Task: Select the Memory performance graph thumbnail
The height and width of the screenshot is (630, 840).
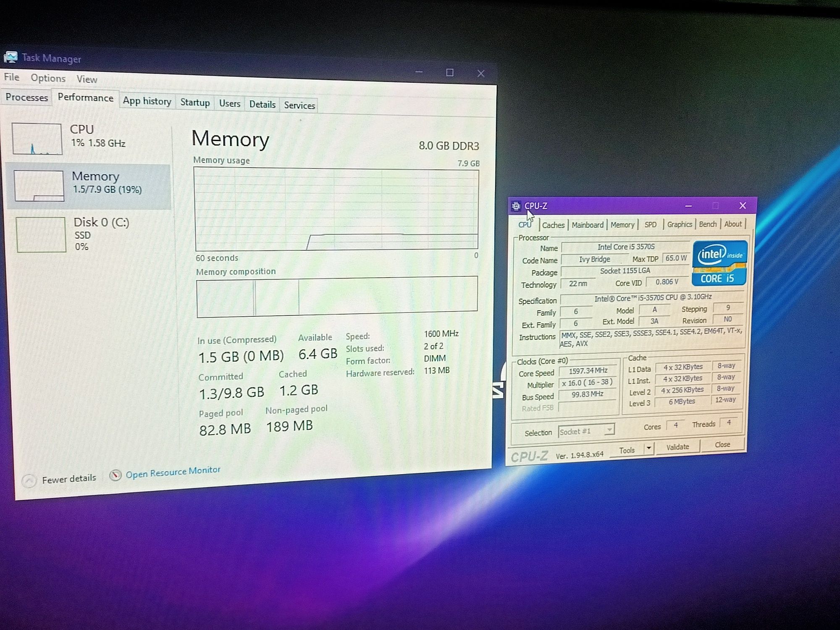Action: [39, 186]
